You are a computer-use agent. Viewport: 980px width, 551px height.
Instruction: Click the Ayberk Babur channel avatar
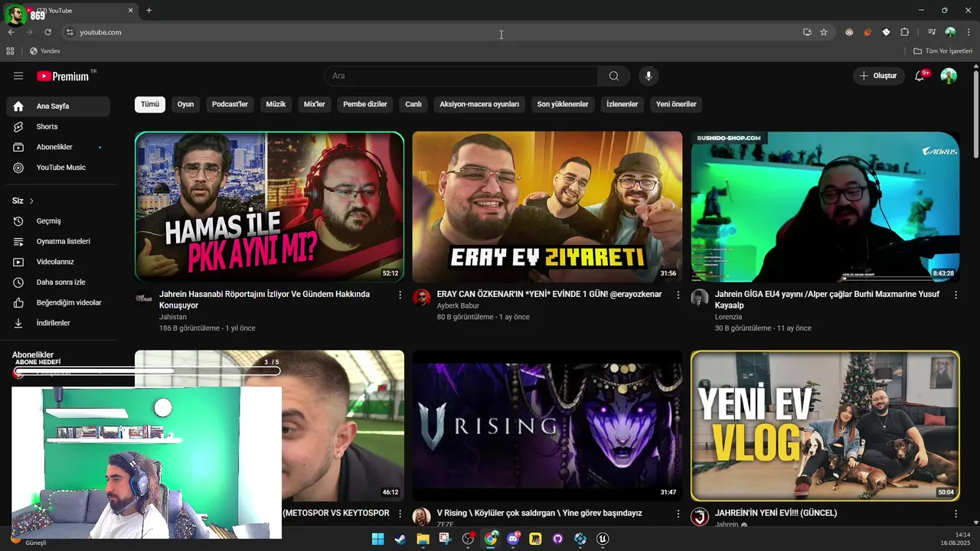coord(422,298)
